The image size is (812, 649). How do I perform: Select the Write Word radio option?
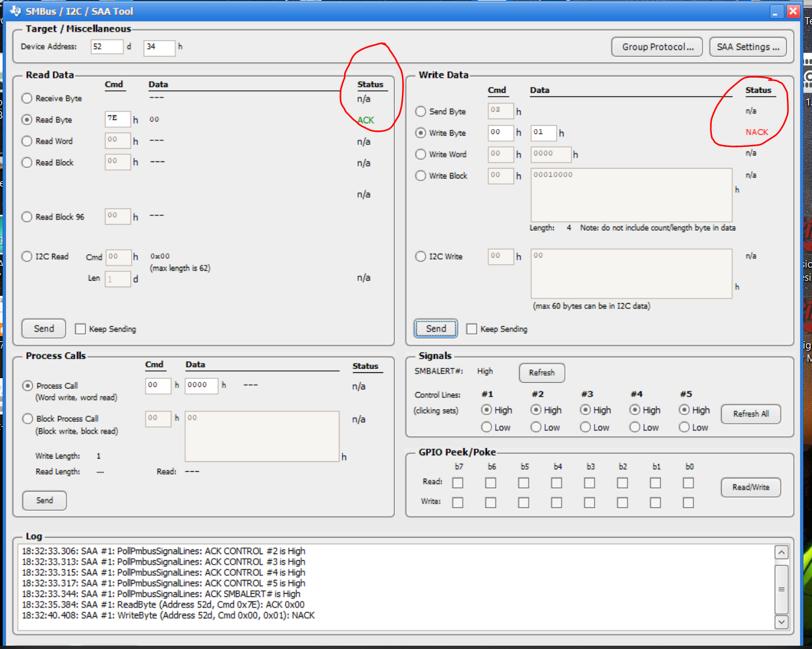click(x=420, y=154)
